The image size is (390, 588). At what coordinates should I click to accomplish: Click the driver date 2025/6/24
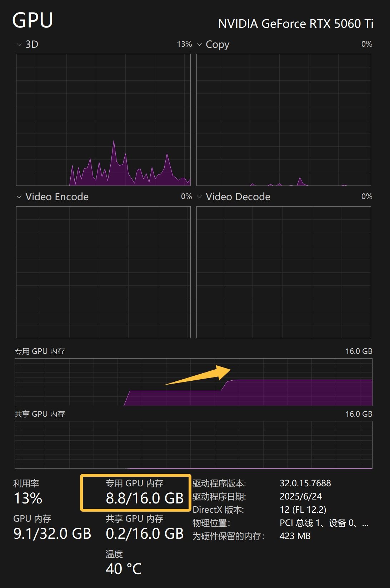coord(300,497)
